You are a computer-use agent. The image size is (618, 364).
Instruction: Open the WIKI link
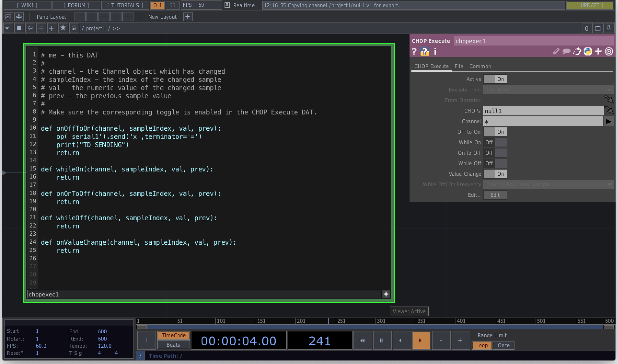click(x=27, y=5)
